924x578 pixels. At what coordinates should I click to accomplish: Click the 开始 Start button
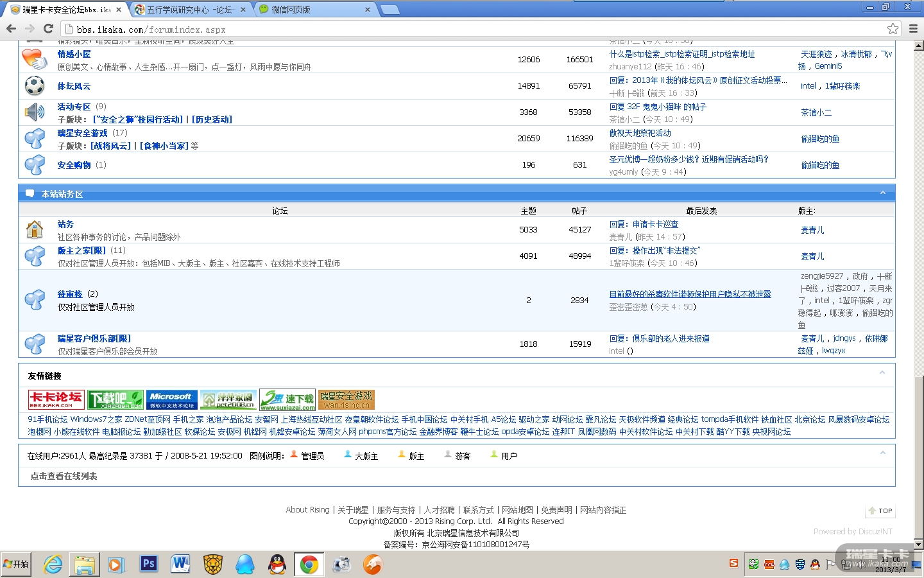click(x=16, y=565)
